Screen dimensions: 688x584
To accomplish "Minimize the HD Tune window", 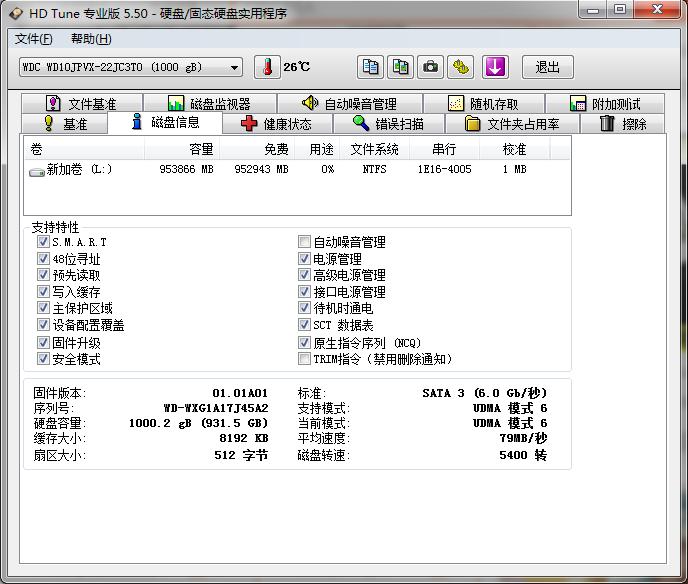I will pos(593,10).
